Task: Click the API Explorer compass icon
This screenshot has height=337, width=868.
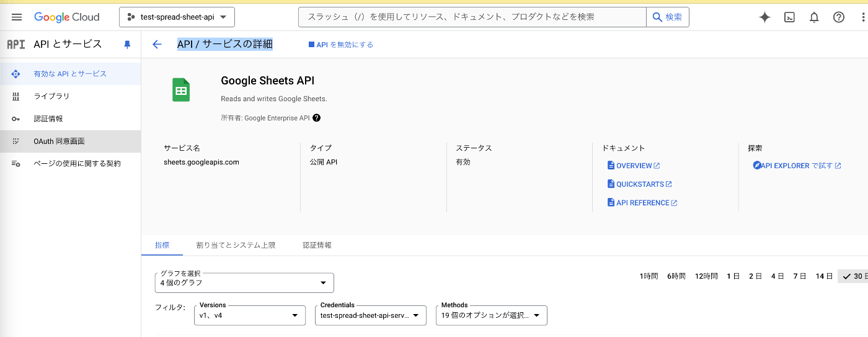Action: tap(756, 166)
